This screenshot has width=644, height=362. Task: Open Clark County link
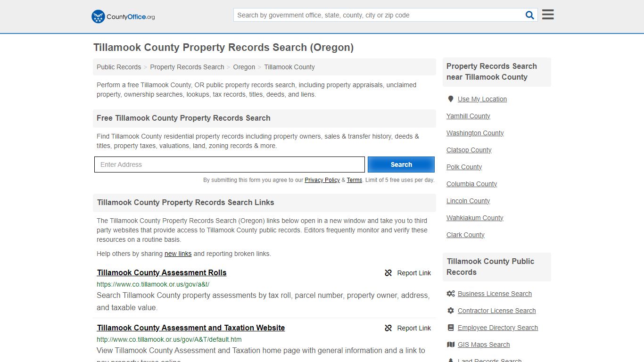pos(465,235)
